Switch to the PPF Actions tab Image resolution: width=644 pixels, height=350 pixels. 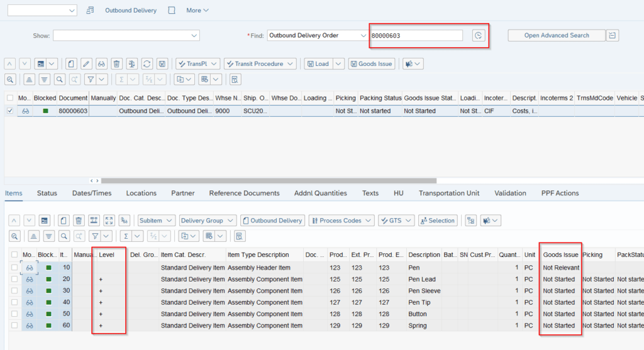tap(560, 194)
